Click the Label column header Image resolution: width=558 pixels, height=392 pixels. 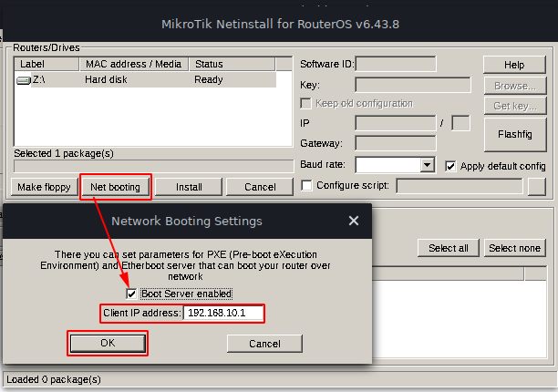tap(46, 64)
